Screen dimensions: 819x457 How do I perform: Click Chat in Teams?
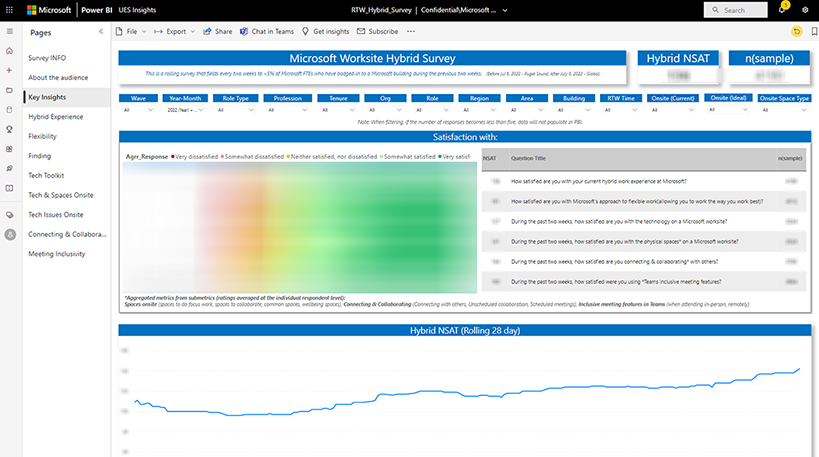click(x=267, y=31)
